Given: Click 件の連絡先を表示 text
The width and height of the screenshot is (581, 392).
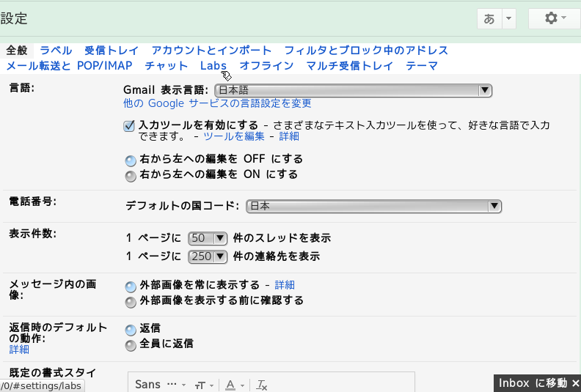Looking at the screenshot, I should coord(277,256).
